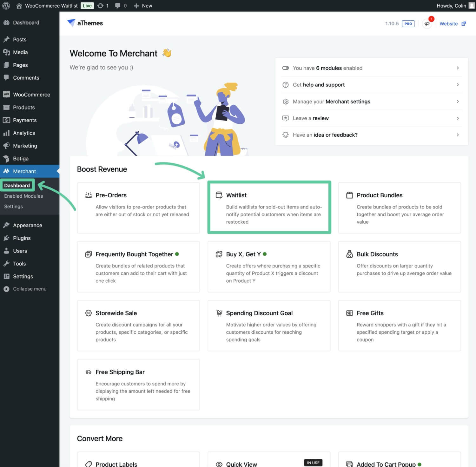This screenshot has width=476, height=467.
Task: Click Howdy, Colin account text
Action: (451, 6)
